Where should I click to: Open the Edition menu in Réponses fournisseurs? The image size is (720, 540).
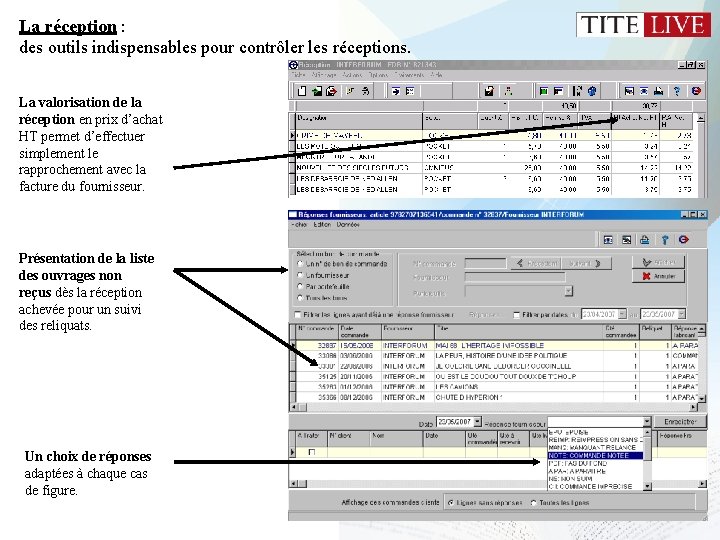322,225
